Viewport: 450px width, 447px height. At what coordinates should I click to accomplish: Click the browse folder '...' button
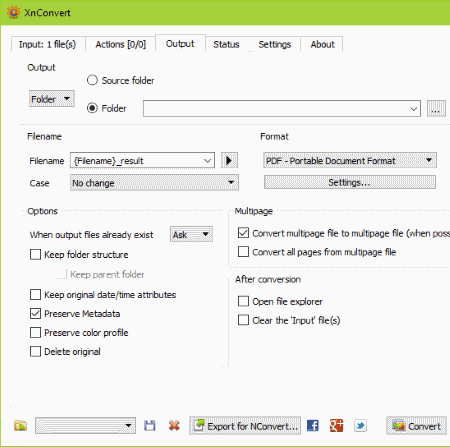(436, 109)
